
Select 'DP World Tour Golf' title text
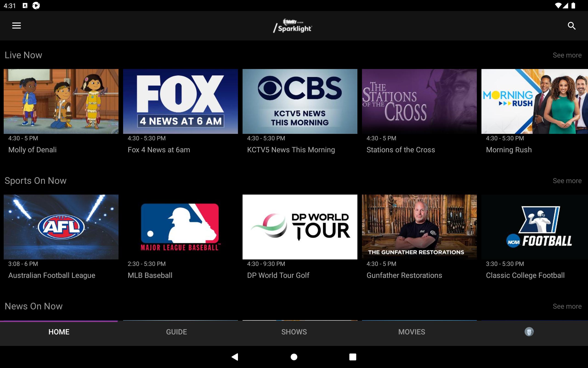pos(278,275)
